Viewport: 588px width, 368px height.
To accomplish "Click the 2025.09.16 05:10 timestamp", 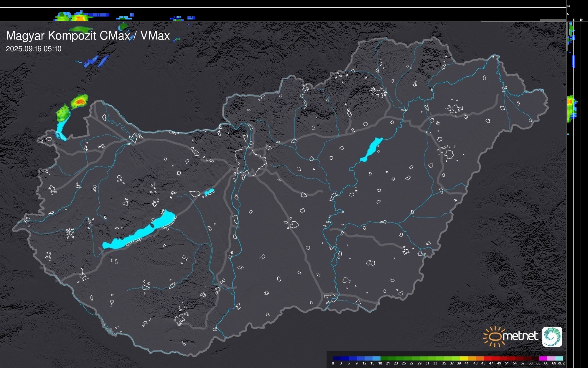I will coord(34,49).
